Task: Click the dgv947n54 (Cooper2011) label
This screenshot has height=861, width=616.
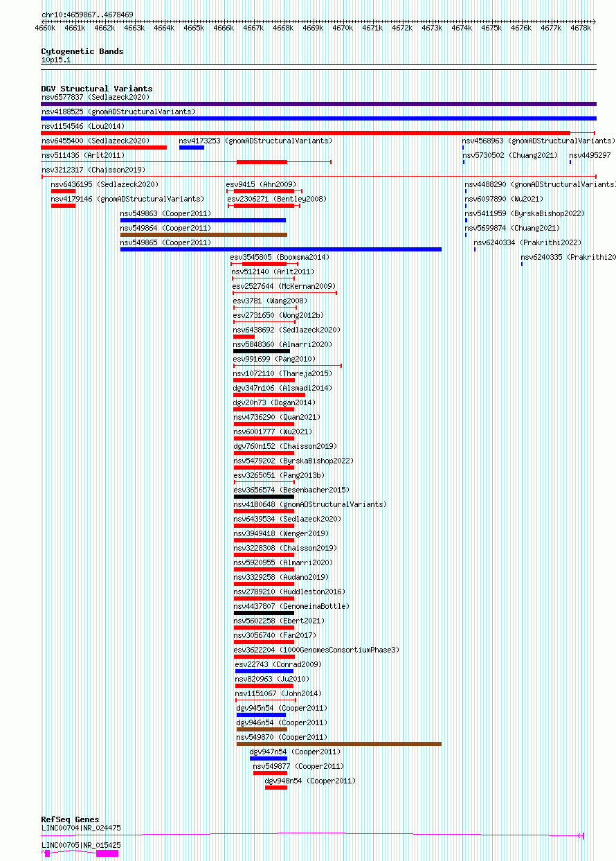Action: pos(295,752)
